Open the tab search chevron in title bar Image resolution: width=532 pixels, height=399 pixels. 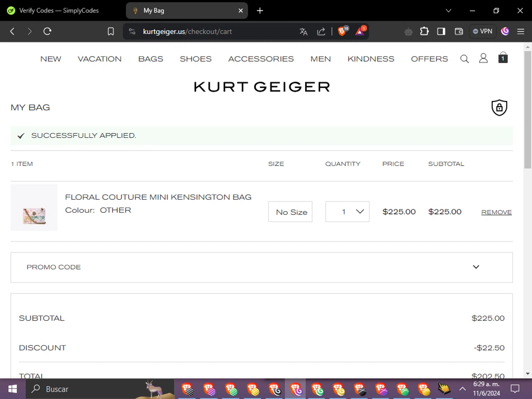[x=448, y=11]
